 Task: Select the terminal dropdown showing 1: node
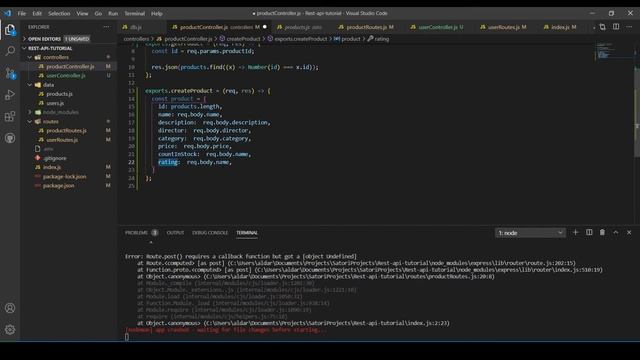(x=530, y=233)
